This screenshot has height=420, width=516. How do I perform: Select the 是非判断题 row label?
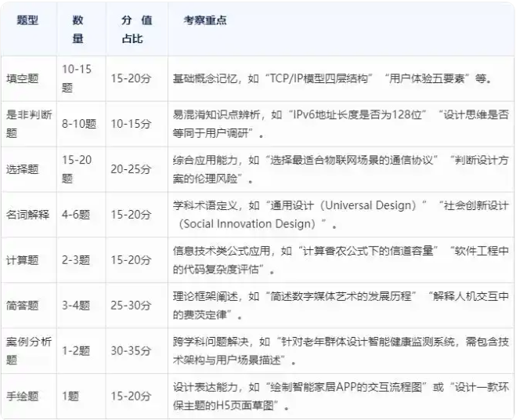(28, 123)
